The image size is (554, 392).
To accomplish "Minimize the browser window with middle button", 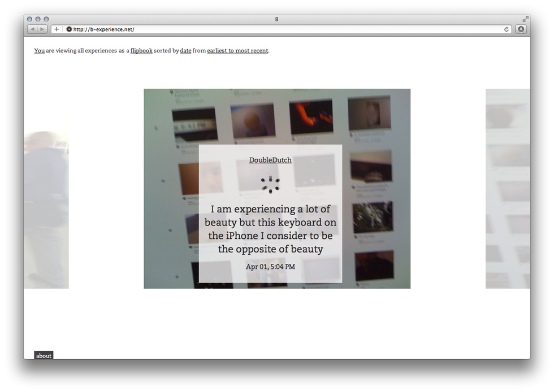I will tap(38, 19).
